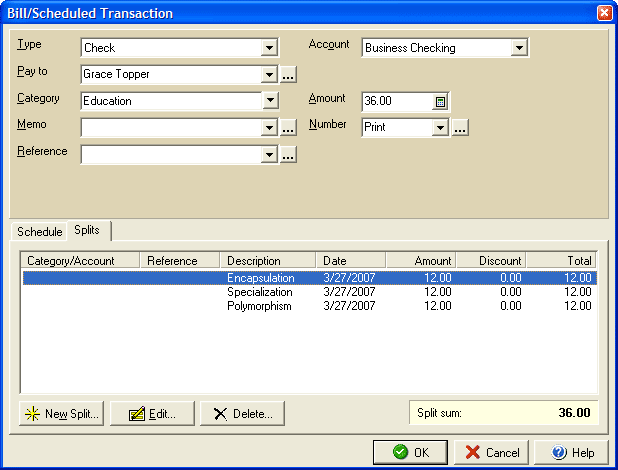Click ellipsis button next to Memo field

tap(288, 128)
